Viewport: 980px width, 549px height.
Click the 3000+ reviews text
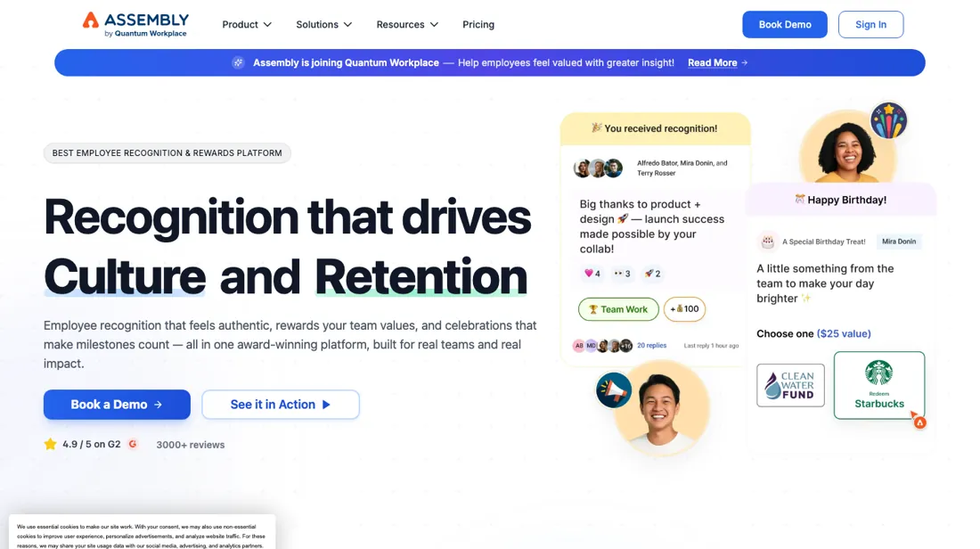point(190,445)
